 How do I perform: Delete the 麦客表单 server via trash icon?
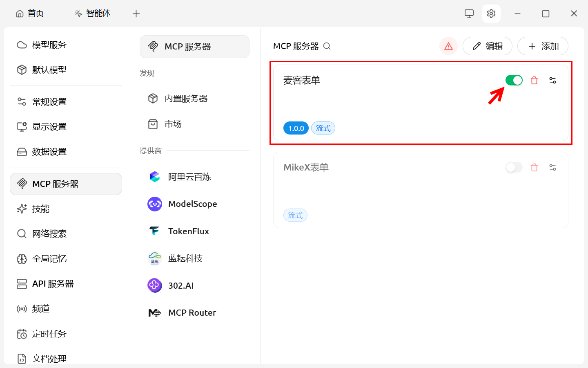pyautogui.click(x=534, y=81)
